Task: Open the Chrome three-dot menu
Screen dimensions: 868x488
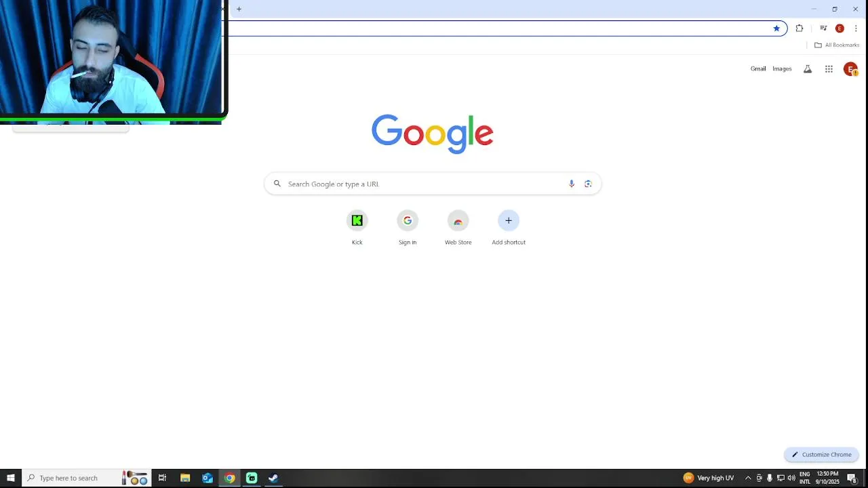Action: (856, 28)
